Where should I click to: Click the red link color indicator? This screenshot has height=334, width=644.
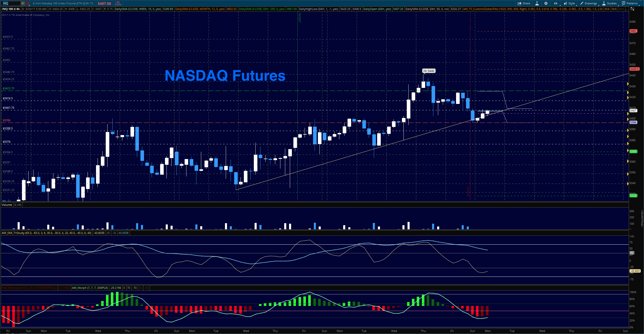[28, 3]
